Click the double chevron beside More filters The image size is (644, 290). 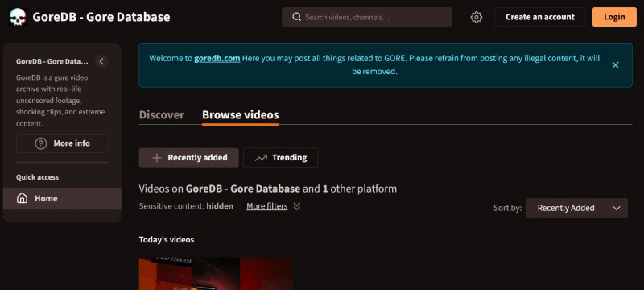click(x=297, y=206)
